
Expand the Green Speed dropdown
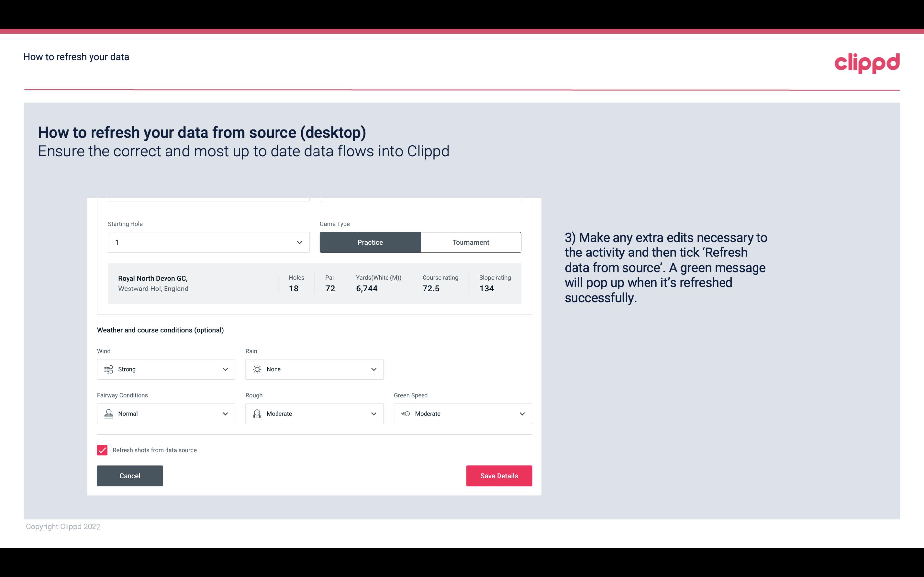tap(522, 414)
